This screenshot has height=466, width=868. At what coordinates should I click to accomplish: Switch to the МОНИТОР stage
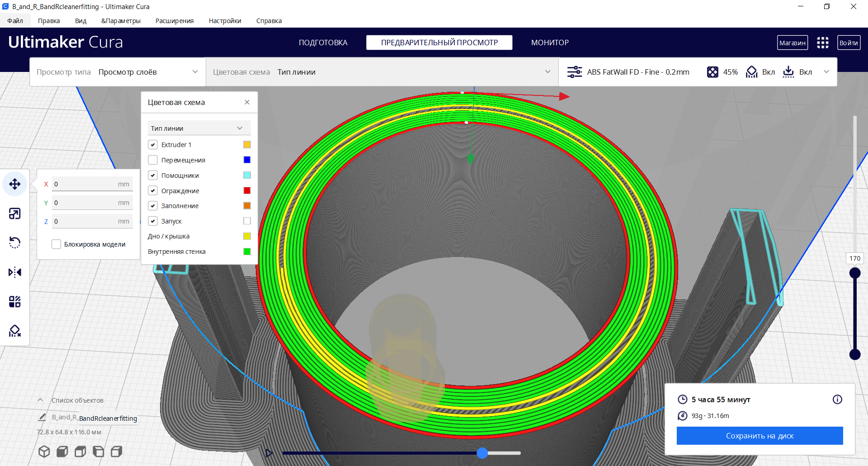[550, 43]
